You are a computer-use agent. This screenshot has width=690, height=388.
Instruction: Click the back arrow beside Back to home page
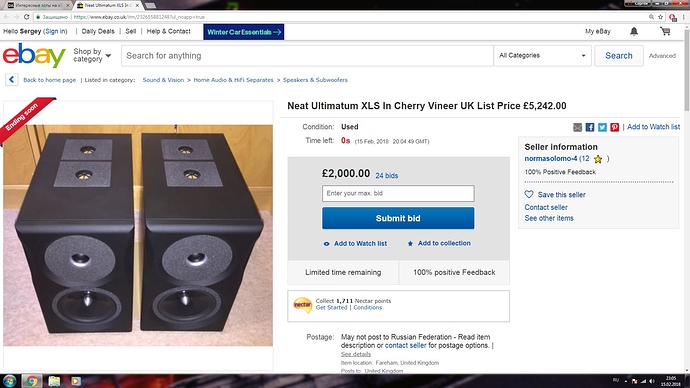click(11, 80)
